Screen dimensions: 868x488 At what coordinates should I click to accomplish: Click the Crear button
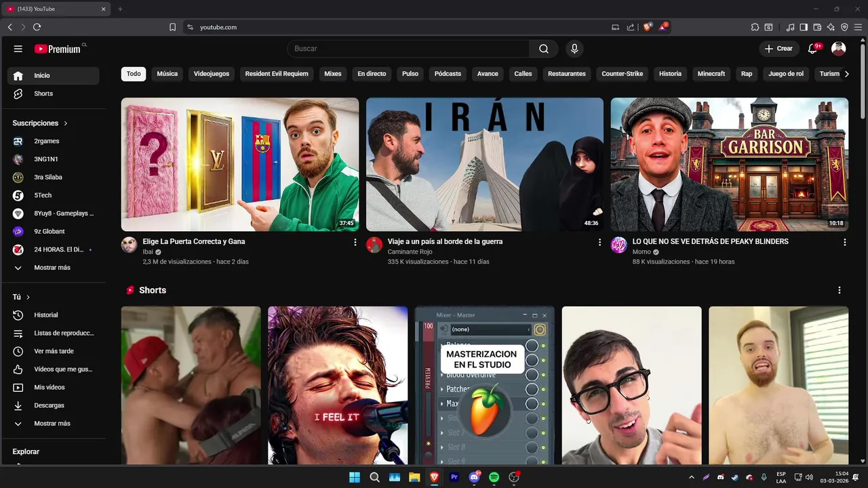coord(778,49)
